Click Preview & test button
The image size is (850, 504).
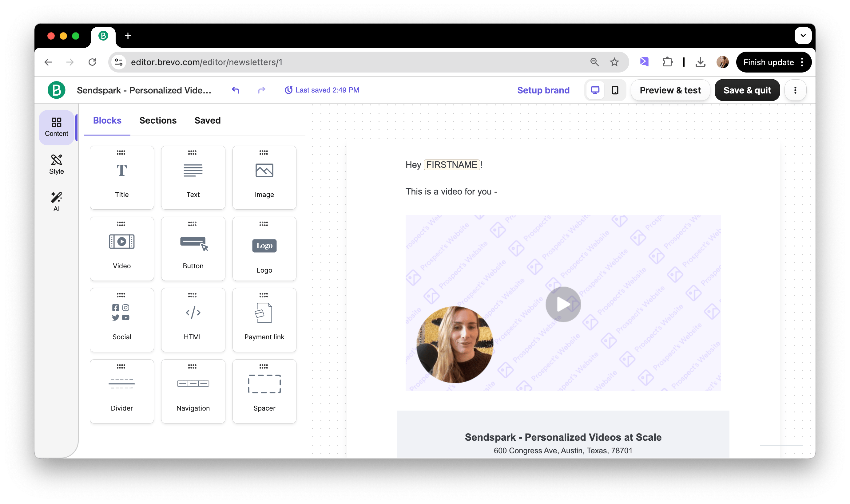coord(670,90)
